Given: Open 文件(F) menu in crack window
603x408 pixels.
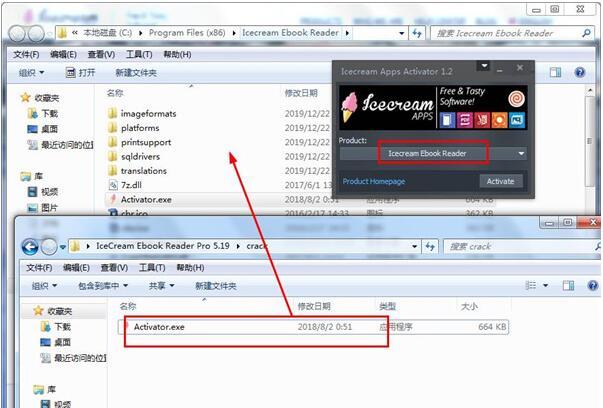Looking at the screenshot, I should click(x=39, y=268).
